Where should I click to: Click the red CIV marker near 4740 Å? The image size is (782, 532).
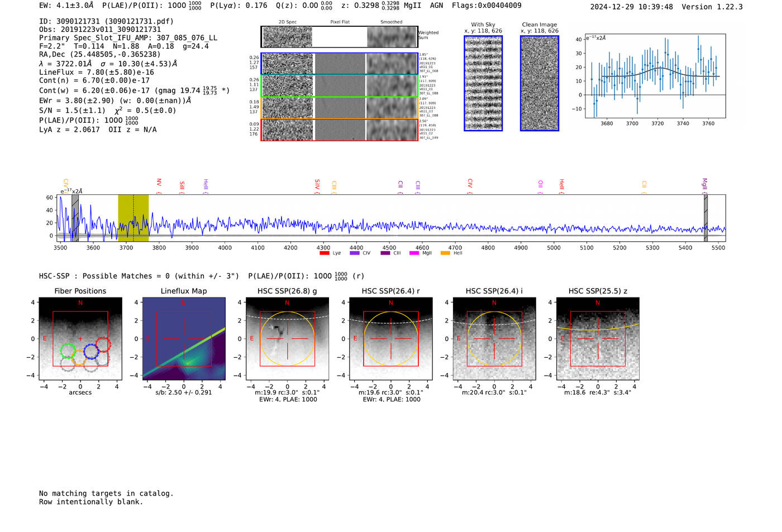(x=470, y=186)
